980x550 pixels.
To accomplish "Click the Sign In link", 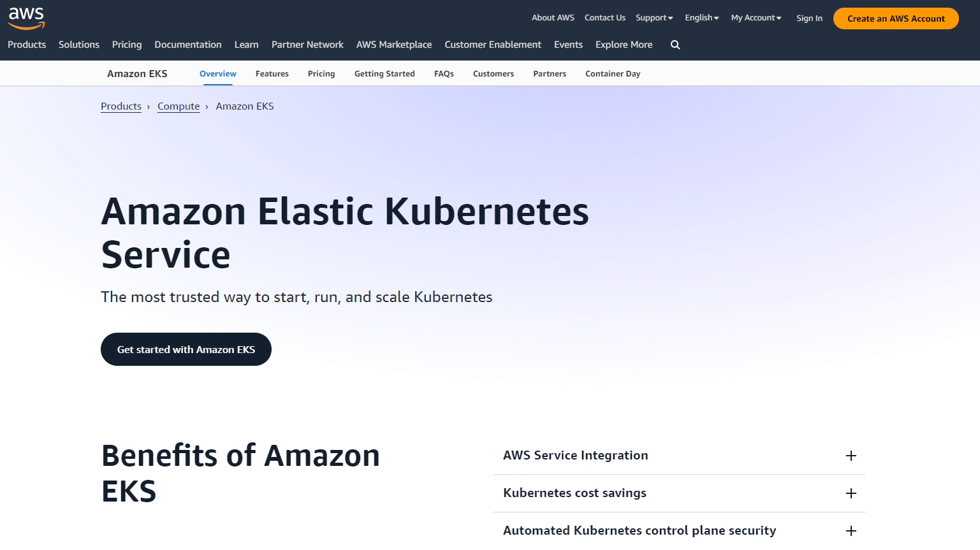I will click(x=809, y=18).
